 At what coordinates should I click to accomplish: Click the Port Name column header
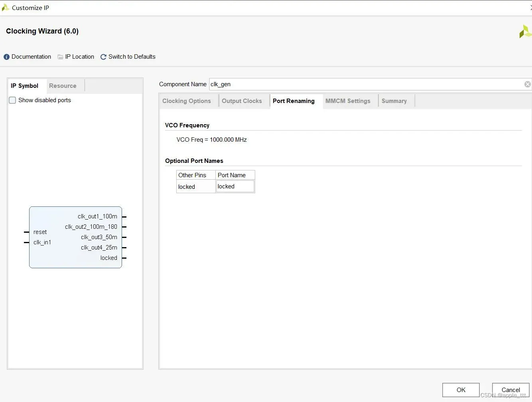(235, 175)
